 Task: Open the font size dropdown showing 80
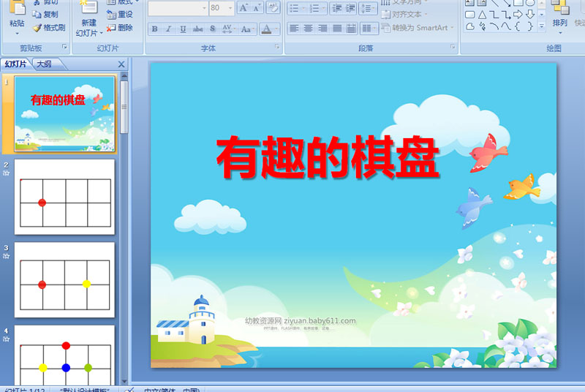click(x=230, y=8)
